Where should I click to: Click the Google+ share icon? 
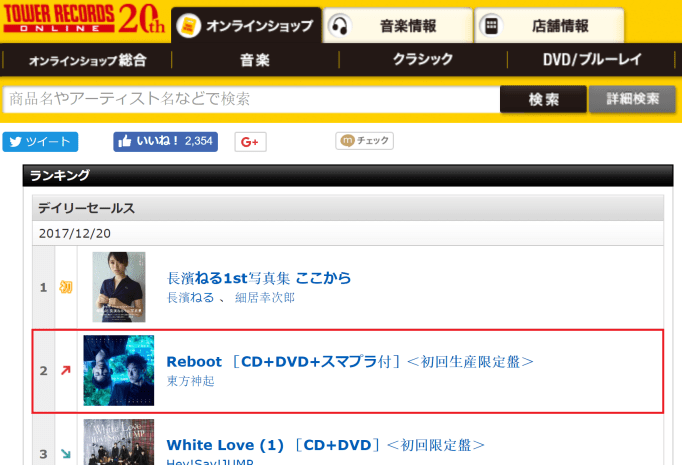point(250,142)
